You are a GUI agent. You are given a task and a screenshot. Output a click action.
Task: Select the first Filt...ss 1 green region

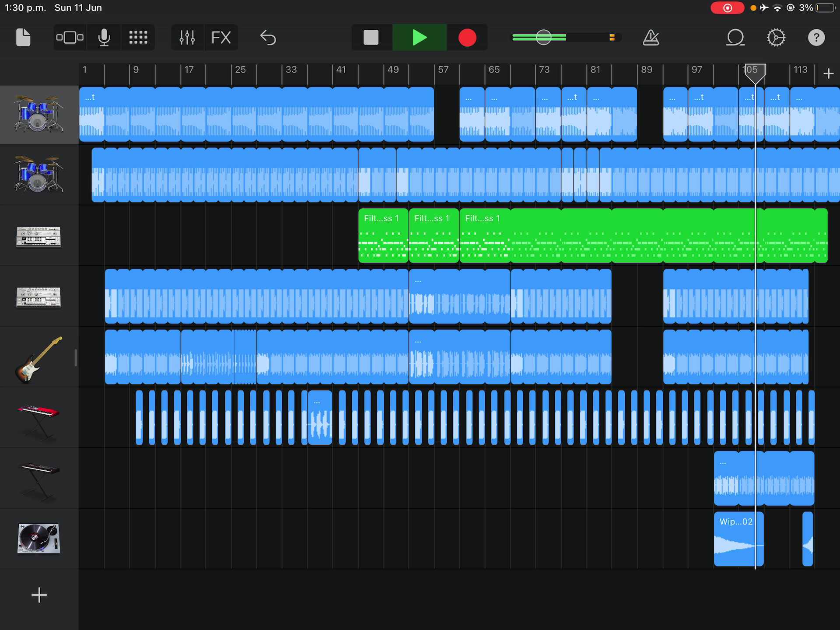[x=383, y=236]
